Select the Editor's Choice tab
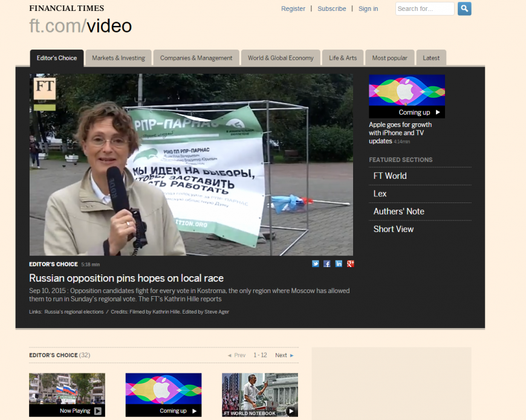526x420 pixels. 57,58
